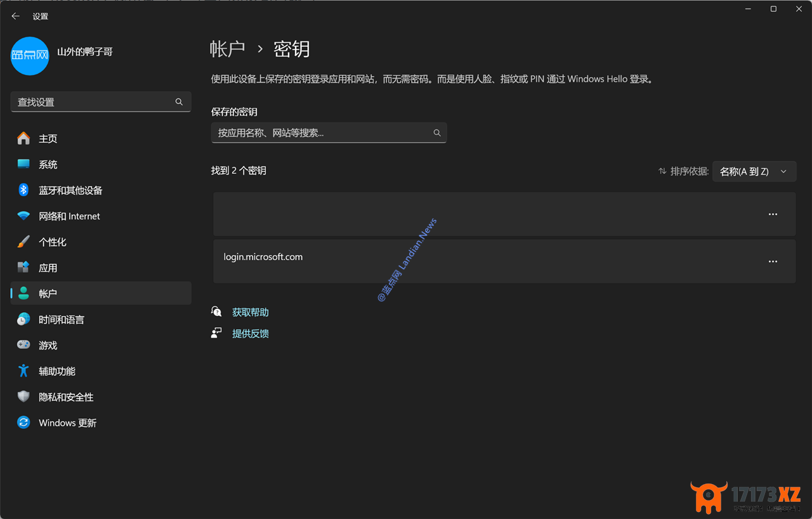Click the 查找设置 search field
Viewport: 812px width, 519px height.
[101, 102]
